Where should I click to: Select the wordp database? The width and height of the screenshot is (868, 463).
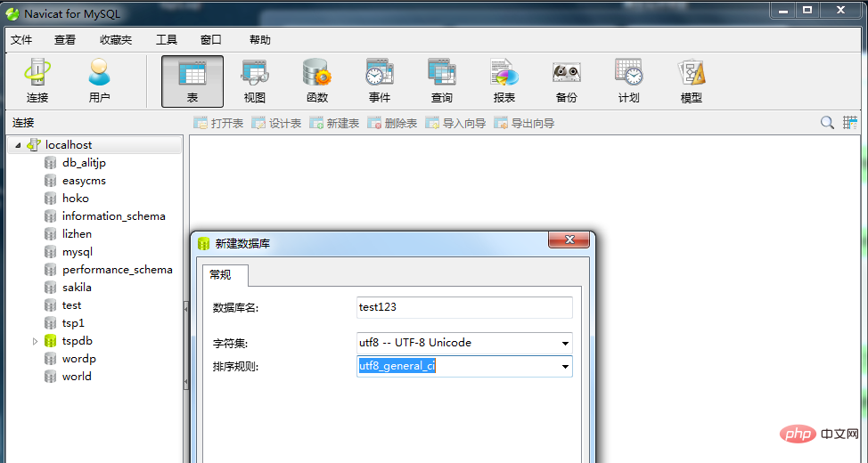pyautogui.click(x=79, y=359)
